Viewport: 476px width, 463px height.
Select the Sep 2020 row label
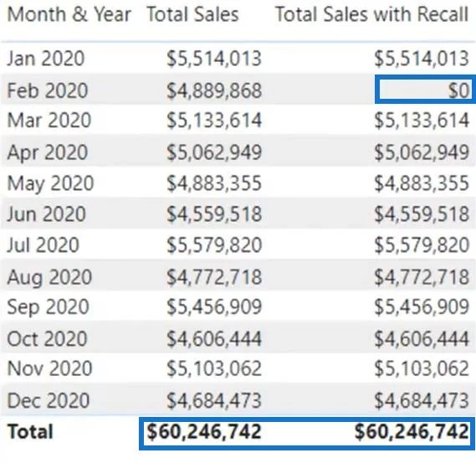tap(48, 306)
